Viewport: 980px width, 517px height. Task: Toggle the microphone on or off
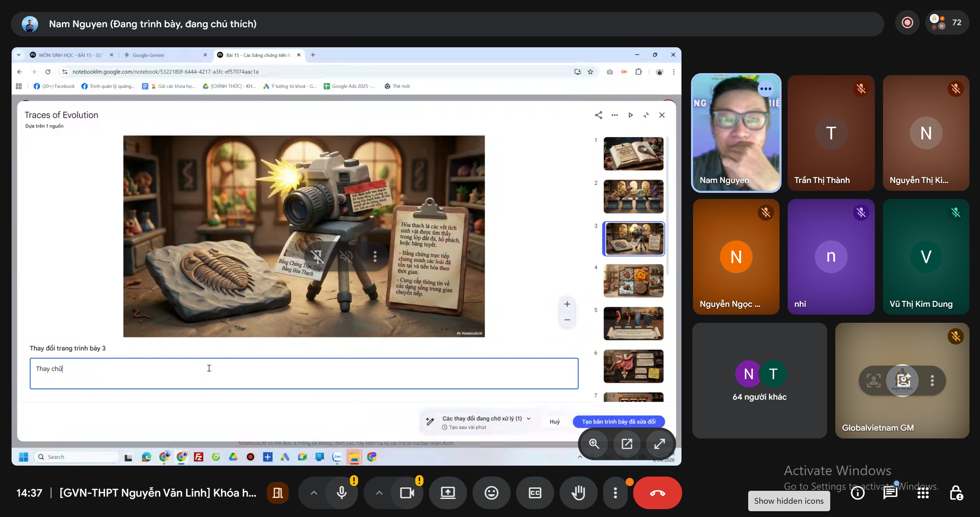click(342, 493)
